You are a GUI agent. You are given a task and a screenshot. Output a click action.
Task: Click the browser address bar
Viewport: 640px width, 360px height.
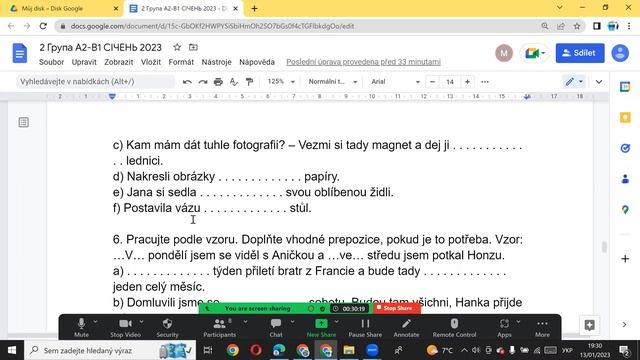click(302, 26)
